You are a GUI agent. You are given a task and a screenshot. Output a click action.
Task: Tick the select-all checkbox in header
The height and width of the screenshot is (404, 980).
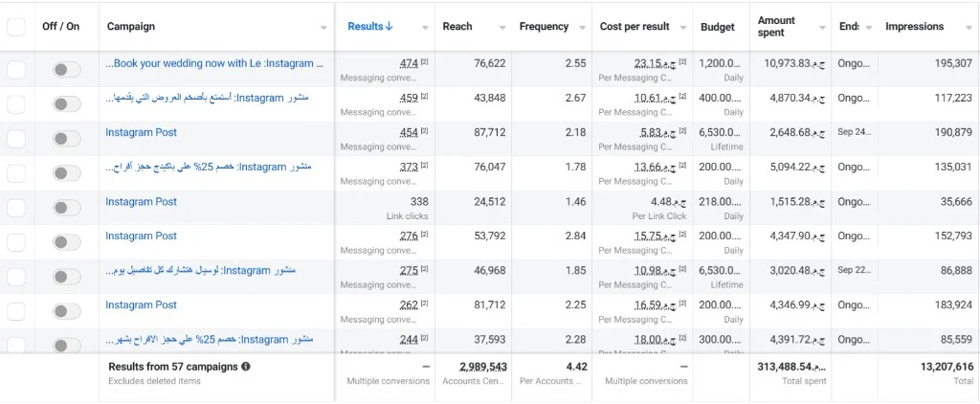[x=16, y=27]
